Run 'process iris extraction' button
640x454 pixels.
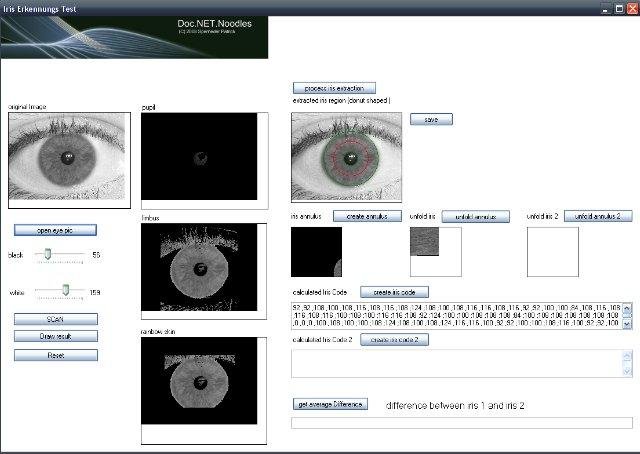[x=334, y=88]
